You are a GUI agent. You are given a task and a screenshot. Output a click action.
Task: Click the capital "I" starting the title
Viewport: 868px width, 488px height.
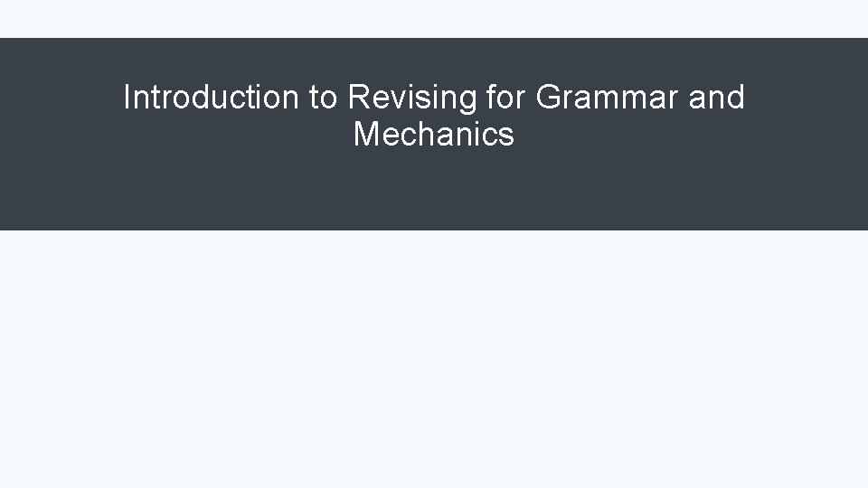point(127,97)
